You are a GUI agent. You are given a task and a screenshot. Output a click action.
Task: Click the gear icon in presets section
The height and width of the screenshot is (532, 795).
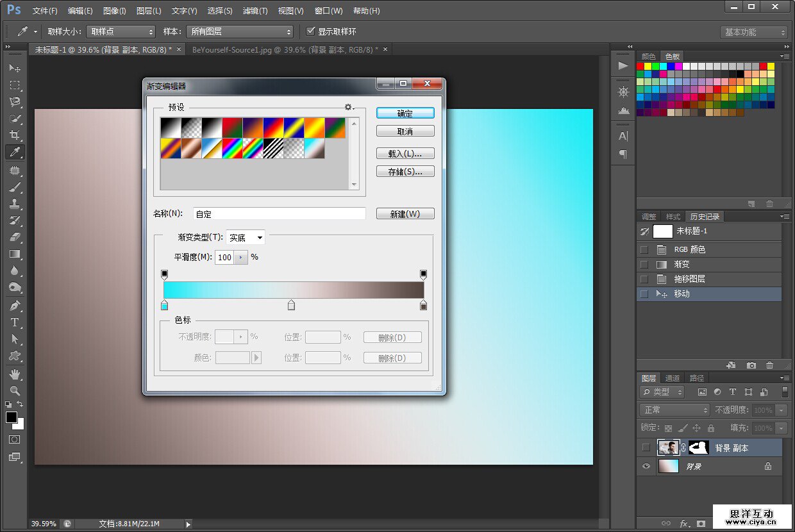(349, 107)
